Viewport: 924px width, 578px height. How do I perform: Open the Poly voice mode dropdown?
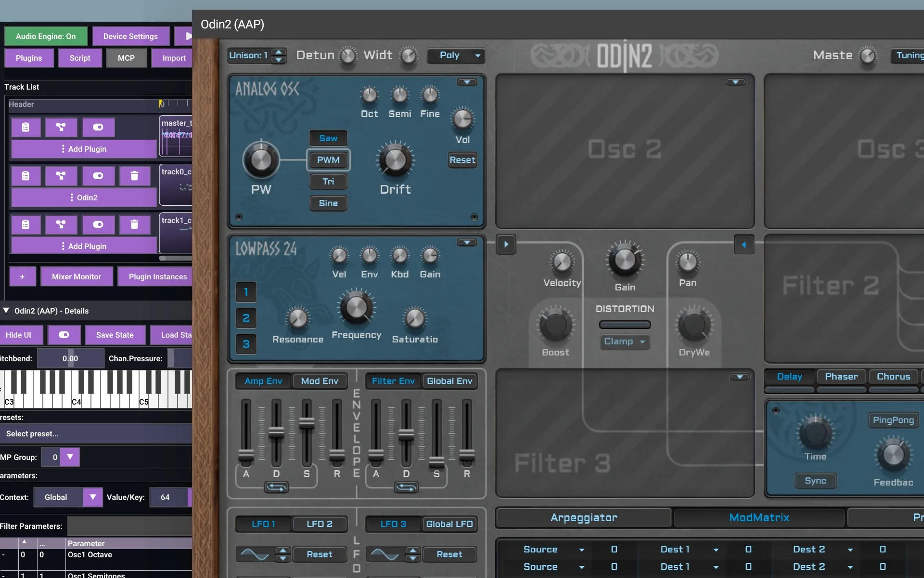[456, 55]
